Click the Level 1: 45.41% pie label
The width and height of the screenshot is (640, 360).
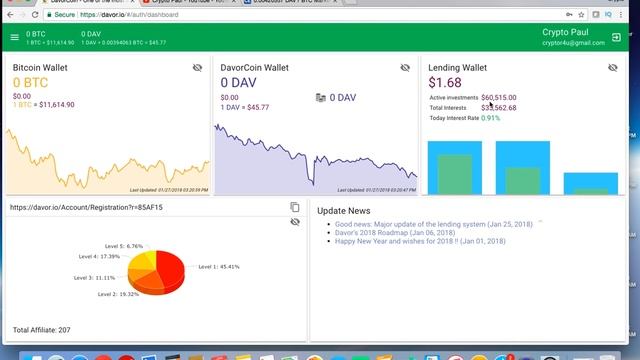pos(219,267)
